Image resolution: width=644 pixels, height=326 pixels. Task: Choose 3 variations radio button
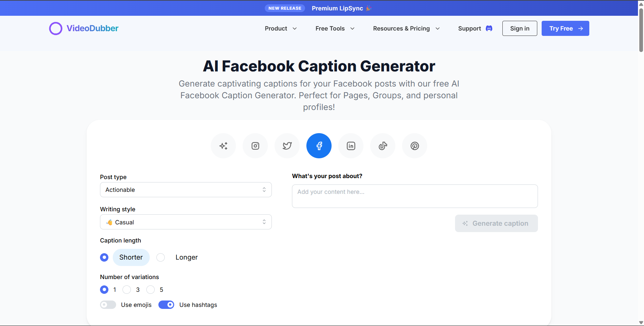[x=127, y=289]
